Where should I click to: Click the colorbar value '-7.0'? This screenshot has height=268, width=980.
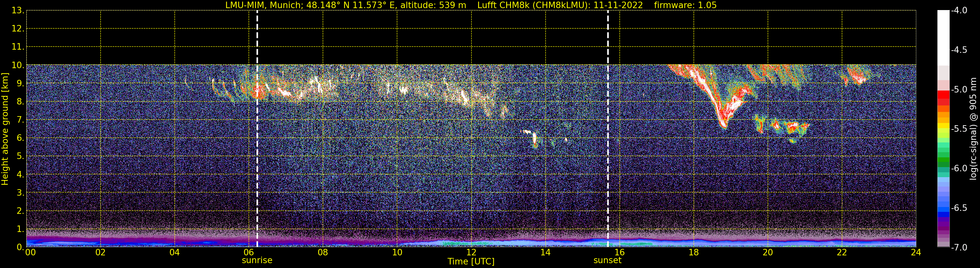click(959, 248)
